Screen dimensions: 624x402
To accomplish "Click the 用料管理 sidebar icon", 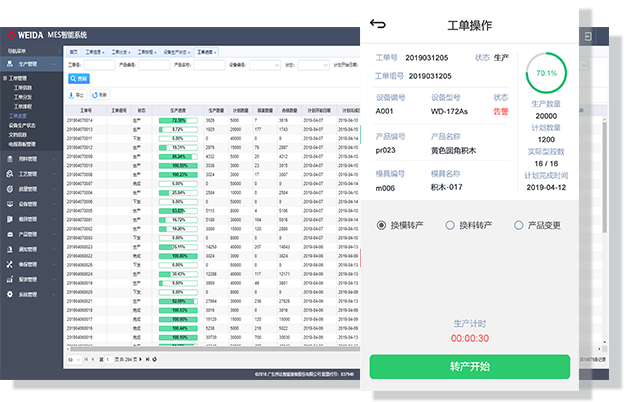I will [10, 159].
